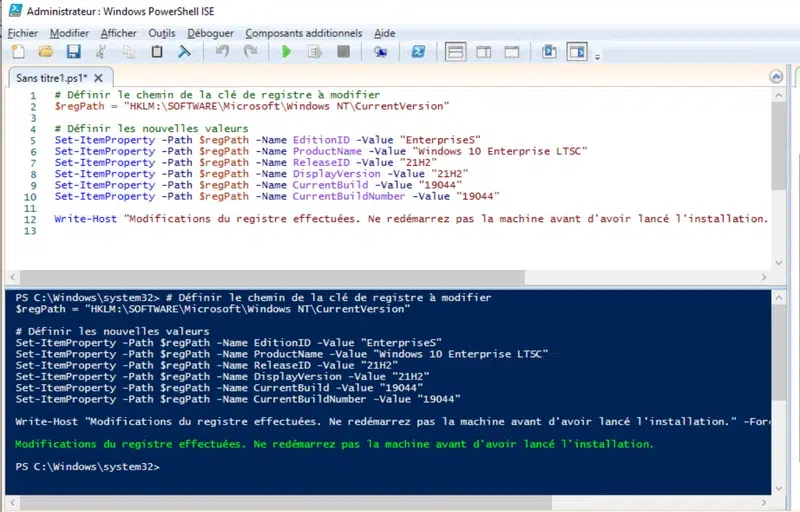800x512 pixels.
Task: Show the Command window icon
Action: [x=549, y=52]
